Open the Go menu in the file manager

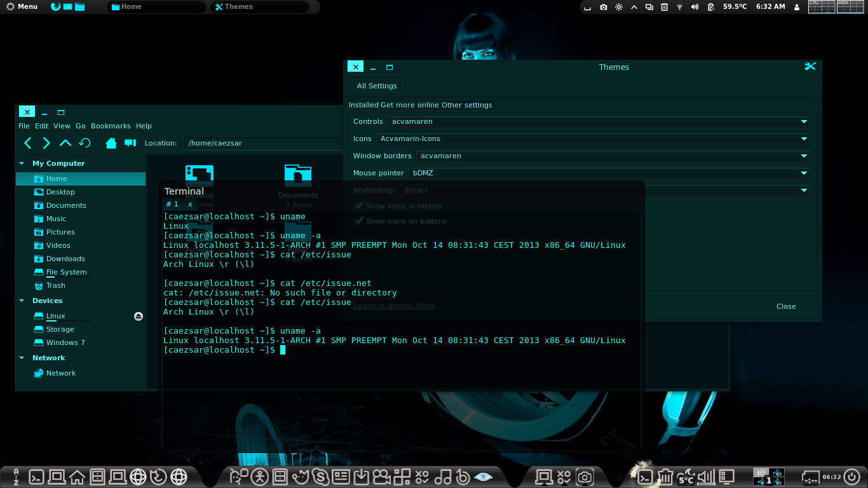pos(81,126)
